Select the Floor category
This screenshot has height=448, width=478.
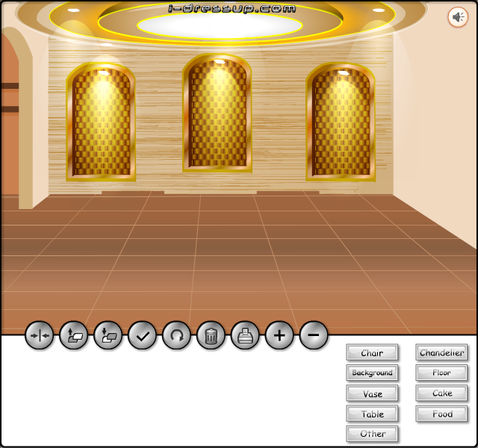[x=441, y=373]
